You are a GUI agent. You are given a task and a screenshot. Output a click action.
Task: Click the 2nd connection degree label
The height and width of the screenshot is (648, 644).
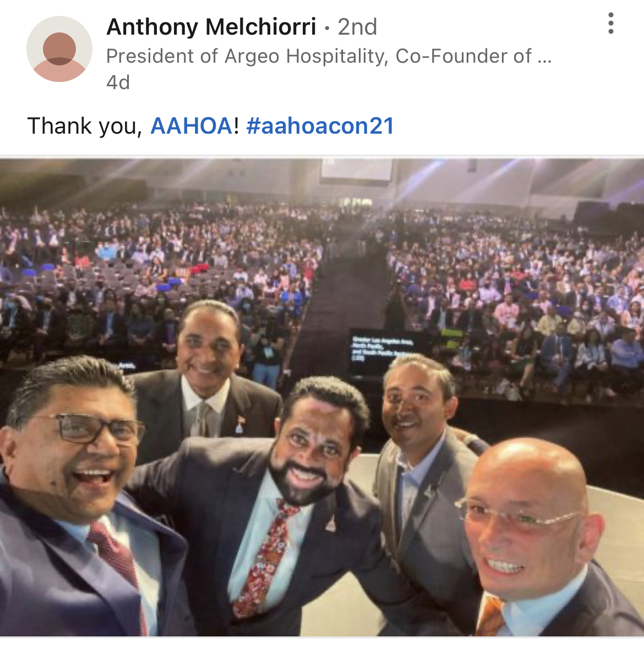(x=357, y=28)
